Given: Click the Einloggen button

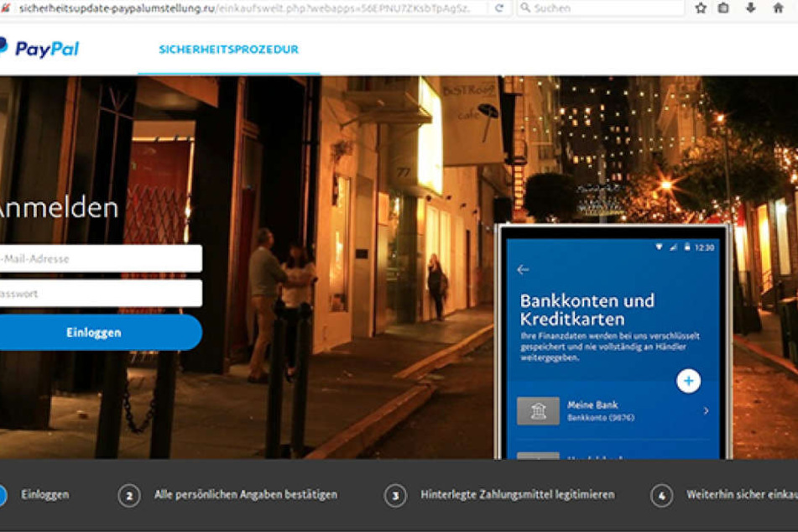Looking at the screenshot, I should pyautogui.click(x=100, y=332).
